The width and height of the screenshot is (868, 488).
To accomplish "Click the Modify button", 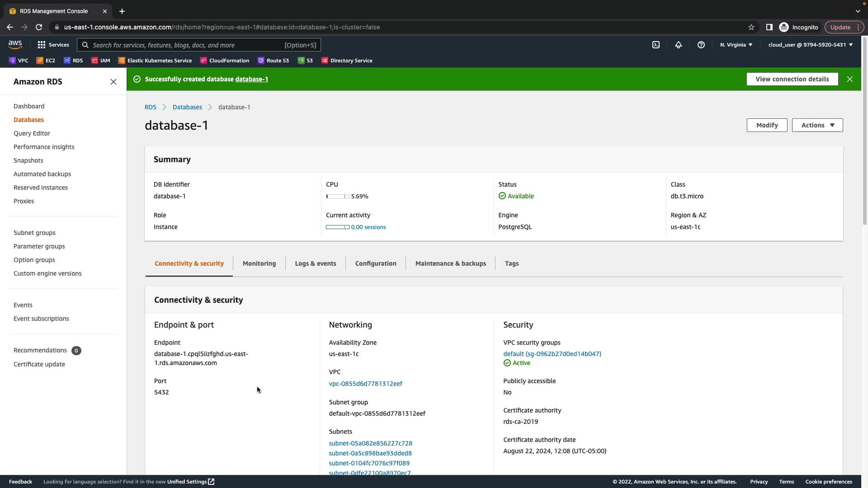I will (x=767, y=125).
